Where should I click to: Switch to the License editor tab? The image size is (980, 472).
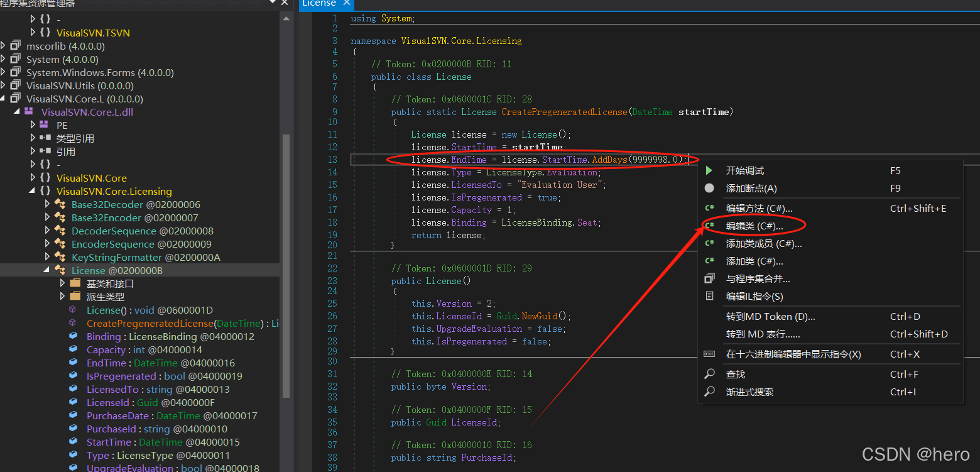coord(325,4)
